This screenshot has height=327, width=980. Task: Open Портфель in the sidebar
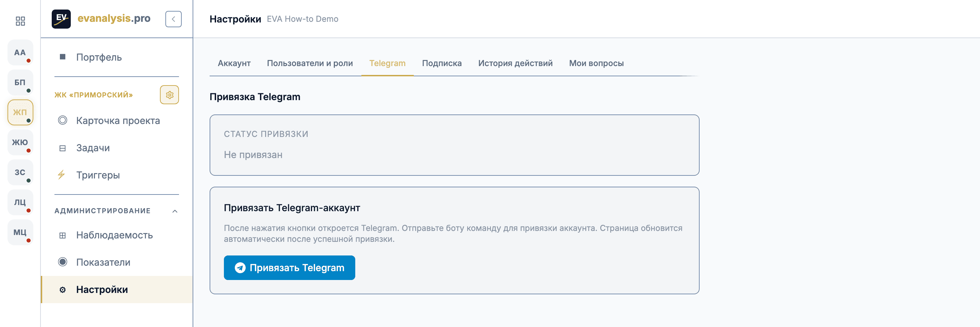click(x=116, y=57)
